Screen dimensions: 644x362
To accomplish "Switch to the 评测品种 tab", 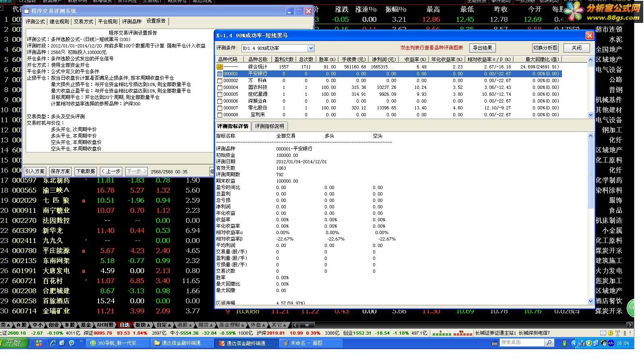I will click(x=132, y=22).
